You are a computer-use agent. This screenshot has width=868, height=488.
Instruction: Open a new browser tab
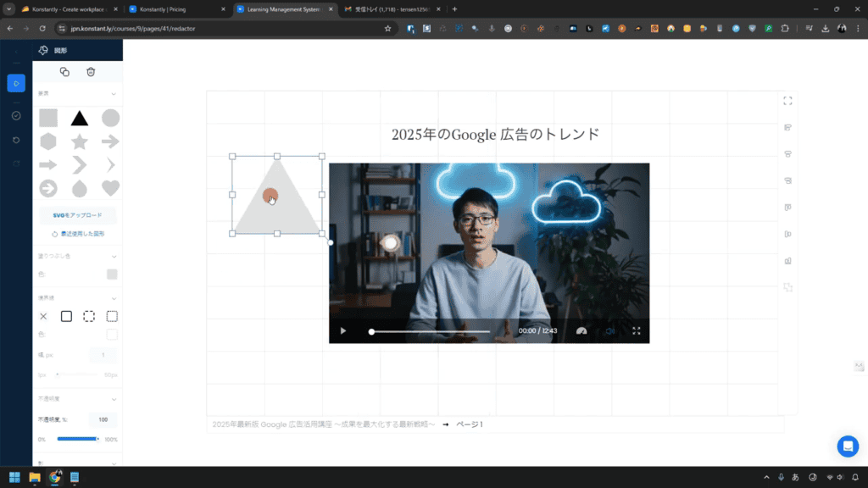click(x=454, y=8)
